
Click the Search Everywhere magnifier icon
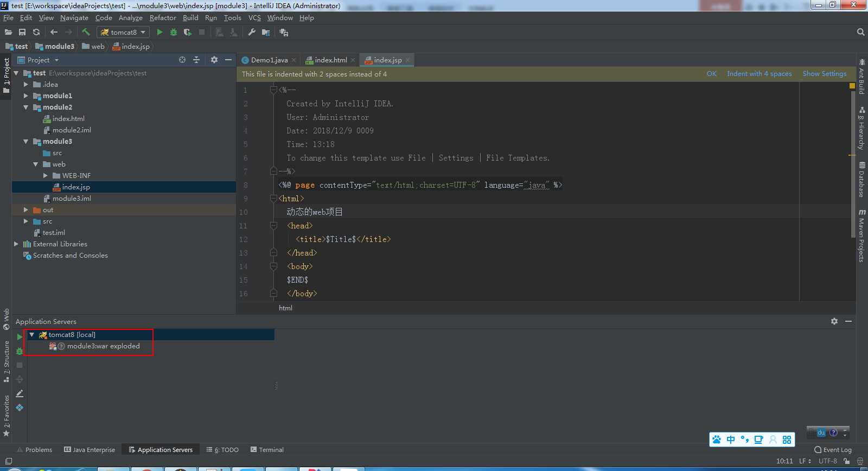tap(860, 32)
